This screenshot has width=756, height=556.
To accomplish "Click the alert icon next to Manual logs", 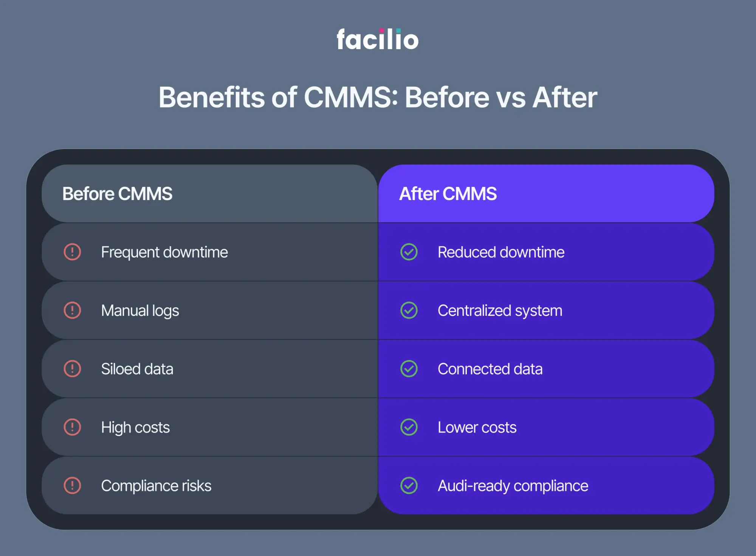I will (72, 311).
